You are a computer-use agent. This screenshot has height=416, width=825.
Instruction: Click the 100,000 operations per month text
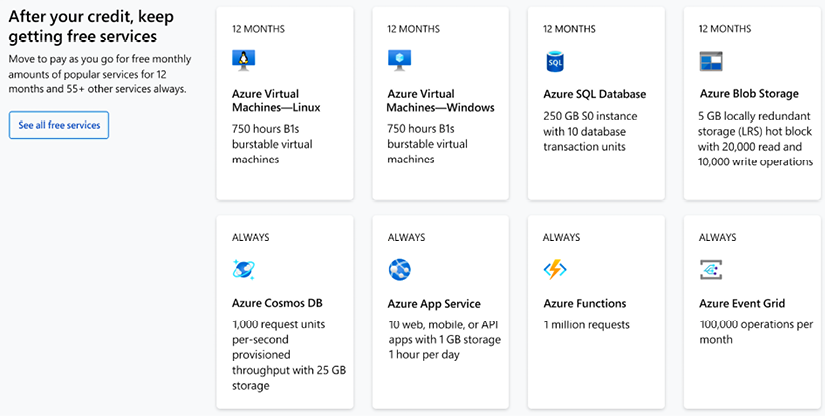coord(756,332)
